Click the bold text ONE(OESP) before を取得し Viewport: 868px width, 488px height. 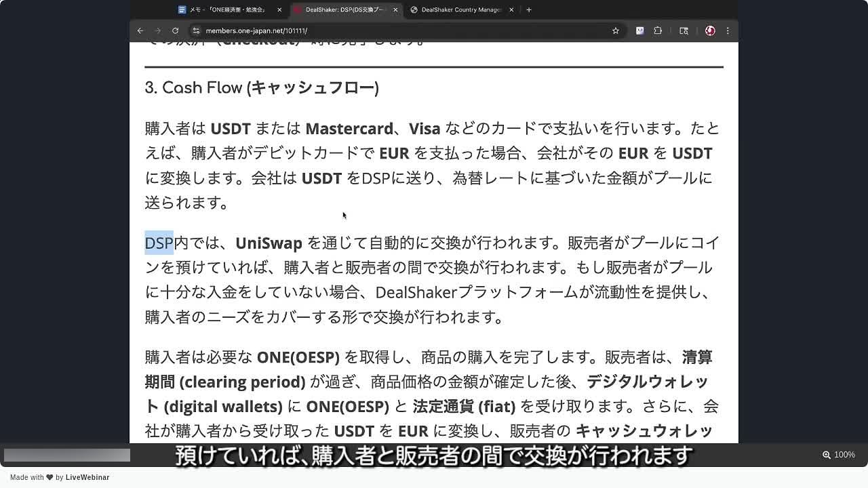coord(298,357)
